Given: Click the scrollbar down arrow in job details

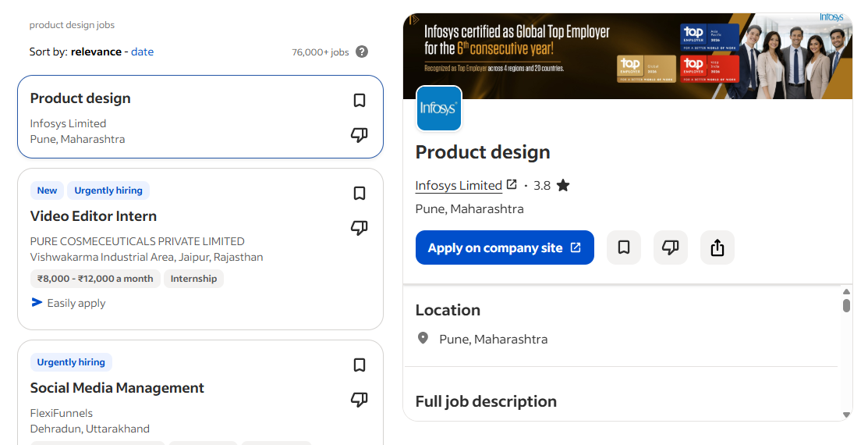Looking at the screenshot, I should (x=846, y=415).
